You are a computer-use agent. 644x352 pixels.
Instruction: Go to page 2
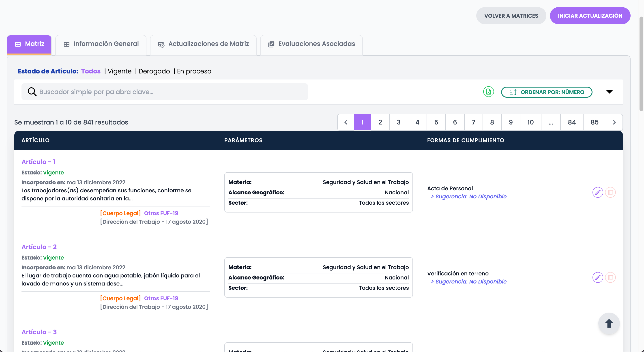[380, 122]
